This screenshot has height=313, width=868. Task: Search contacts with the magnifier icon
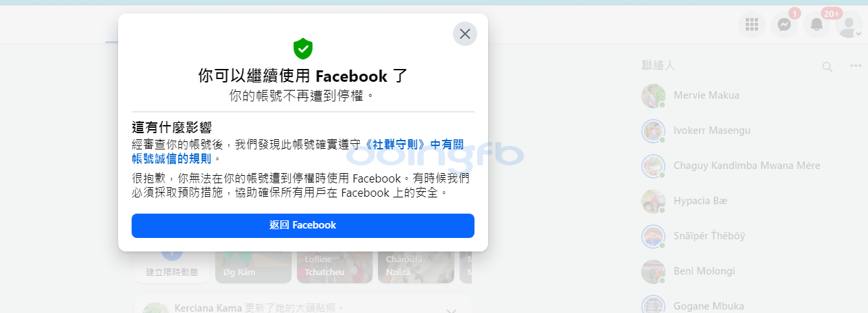[x=827, y=66]
